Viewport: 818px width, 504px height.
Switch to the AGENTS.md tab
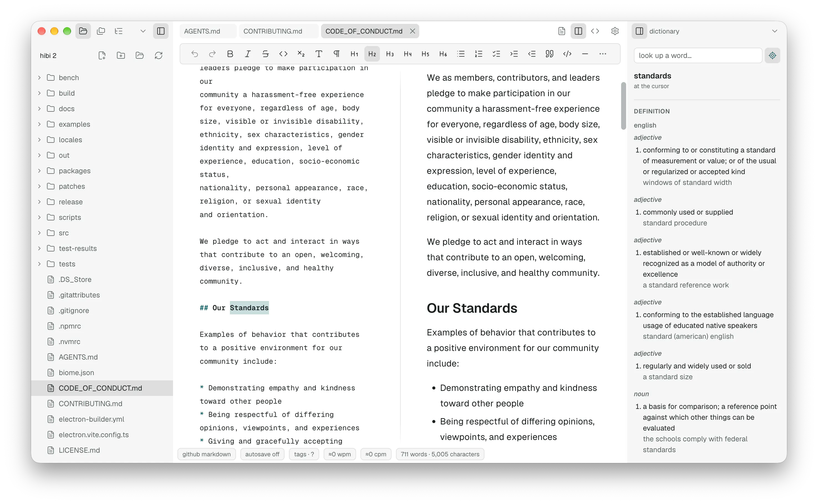click(x=208, y=31)
